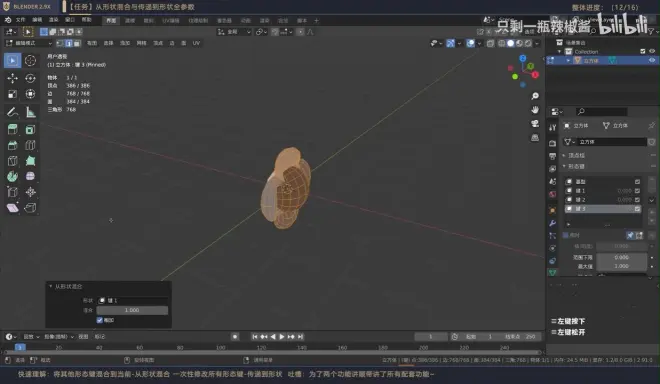
Task: Pick the Inset Faces tool
Action: click(x=30, y=130)
